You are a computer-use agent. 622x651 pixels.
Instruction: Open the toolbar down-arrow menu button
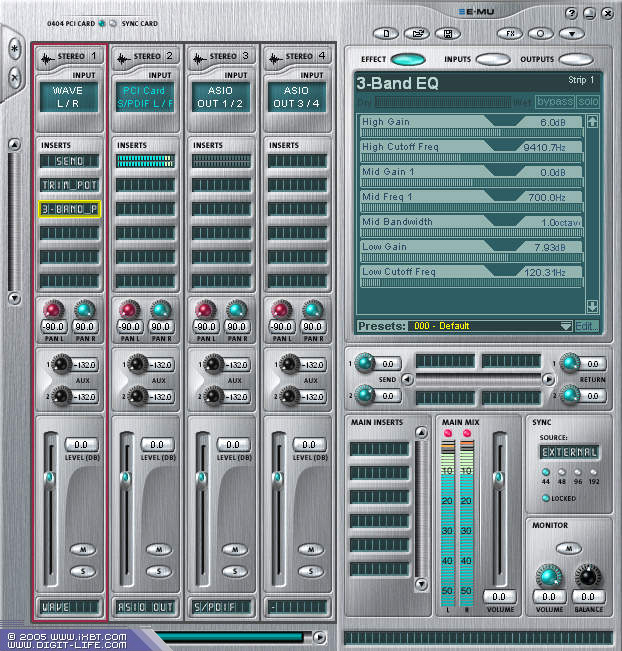pyautogui.click(x=570, y=32)
